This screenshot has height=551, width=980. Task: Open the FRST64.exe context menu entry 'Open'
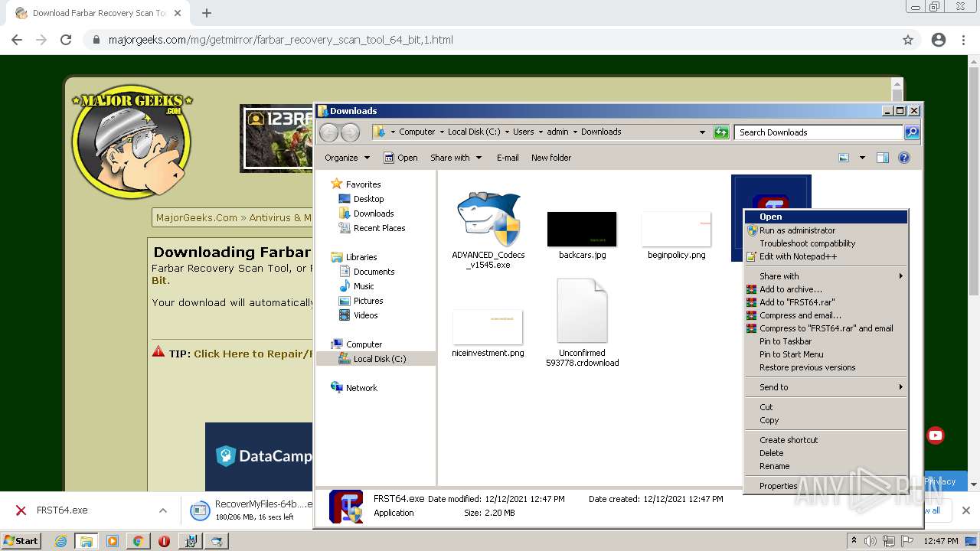tap(825, 217)
